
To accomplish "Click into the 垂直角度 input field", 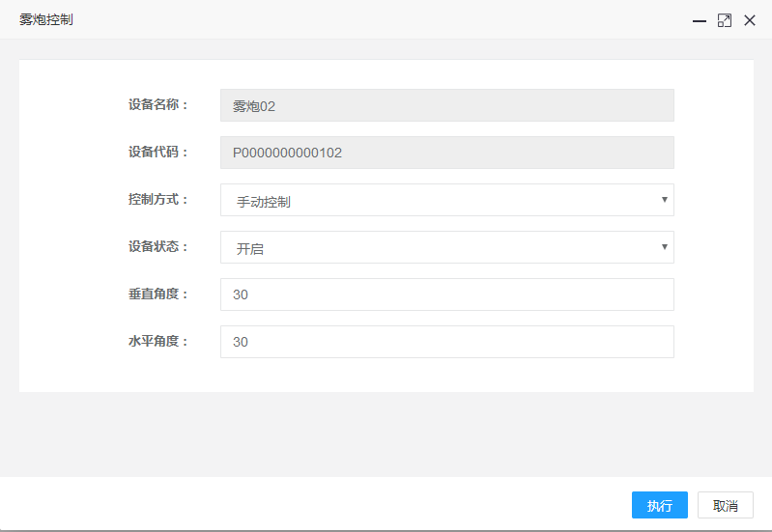I will click(x=447, y=294).
